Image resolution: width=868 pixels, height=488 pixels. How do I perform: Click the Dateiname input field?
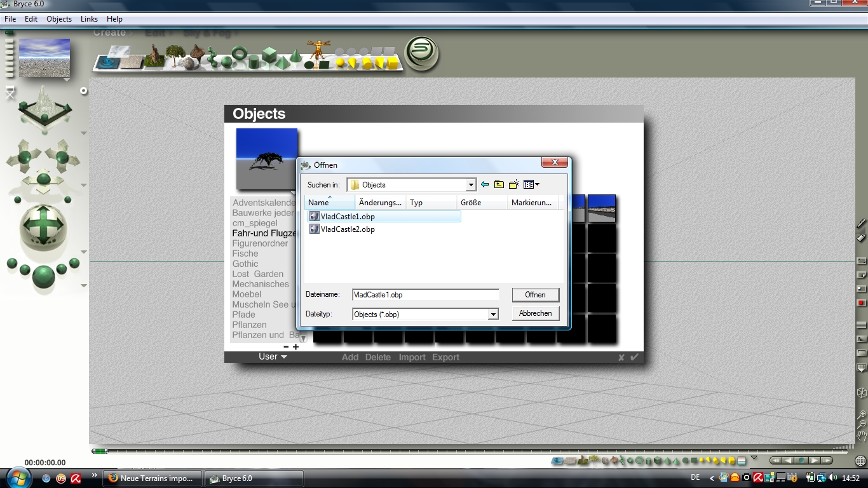click(x=426, y=295)
